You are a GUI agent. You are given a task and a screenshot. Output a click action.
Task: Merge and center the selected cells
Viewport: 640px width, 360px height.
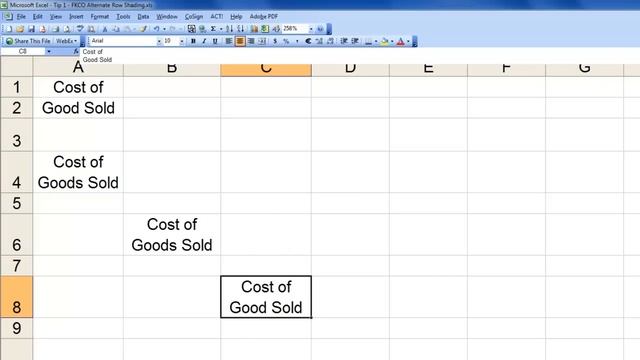pyautogui.click(x=262, y=41)
